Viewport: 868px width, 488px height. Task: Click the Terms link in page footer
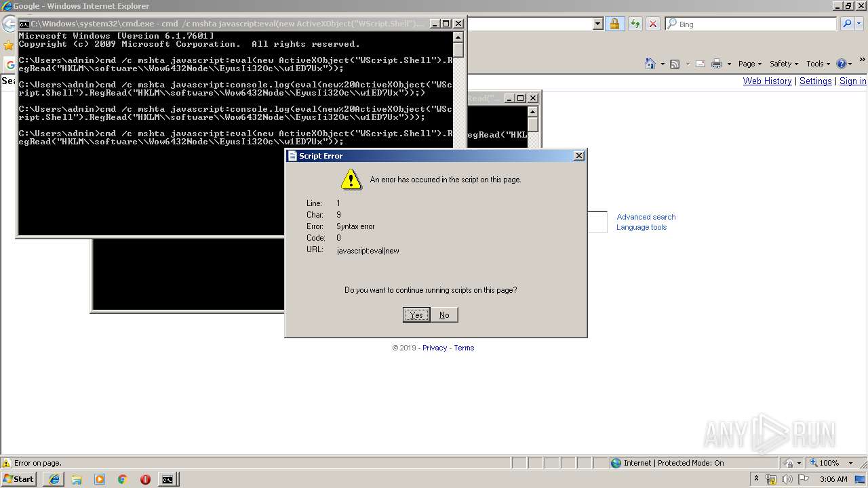pyautogui.click(x=464, y=348)
